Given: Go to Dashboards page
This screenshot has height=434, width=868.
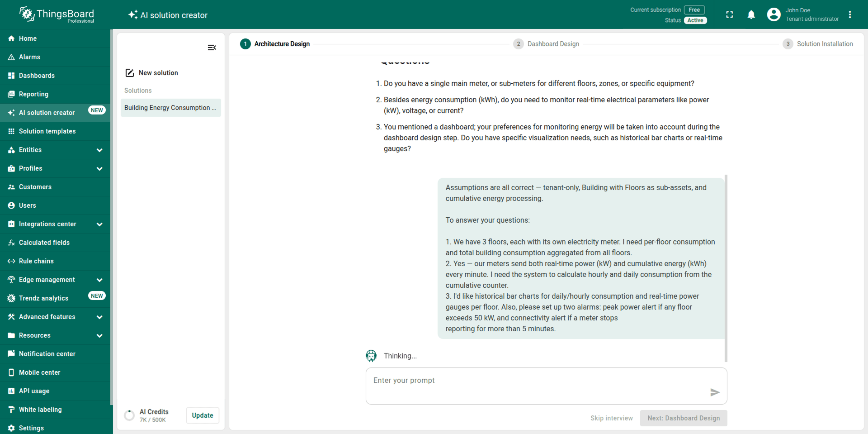Looking at the screenshot, I should pyautogui.click(x=37, y=76).
